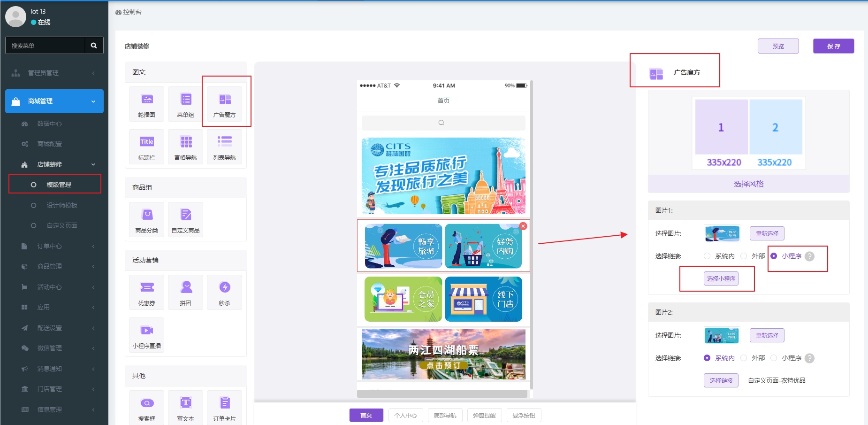The image size is (868, 425).
Task: Add a 标题栏 title bar component
Action: (x=147, y=147)
